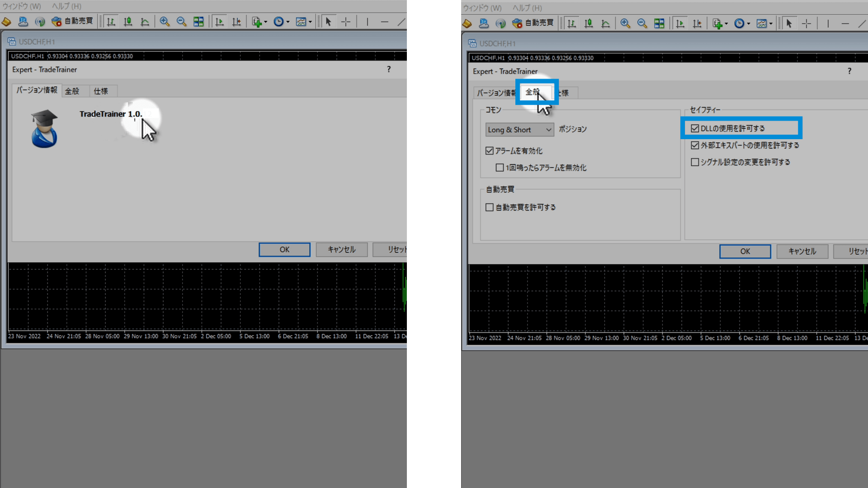The width and height of the screenshot is (868, 488).
Task: Enable '自動売買を許可する' checkbox
Action: [490, 207]
